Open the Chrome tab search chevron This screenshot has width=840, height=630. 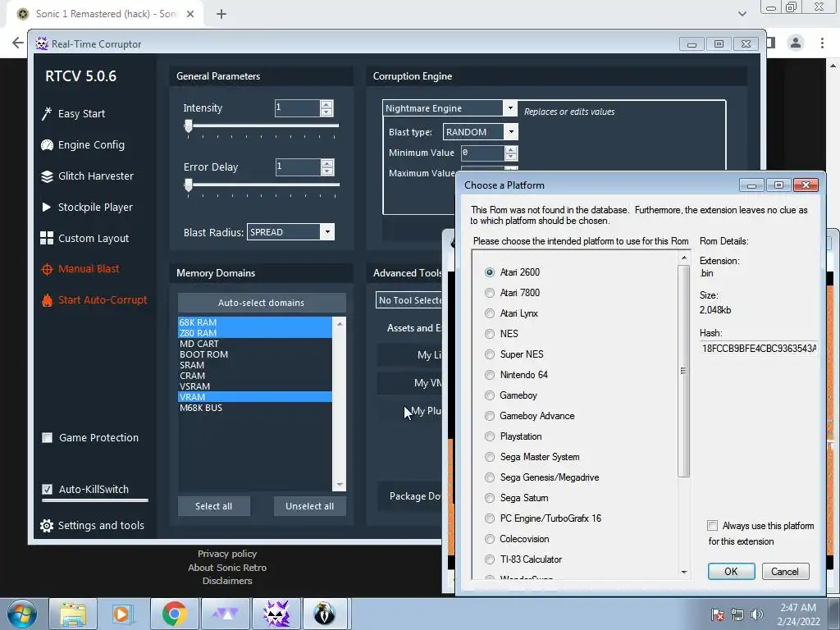click(742, 14)
